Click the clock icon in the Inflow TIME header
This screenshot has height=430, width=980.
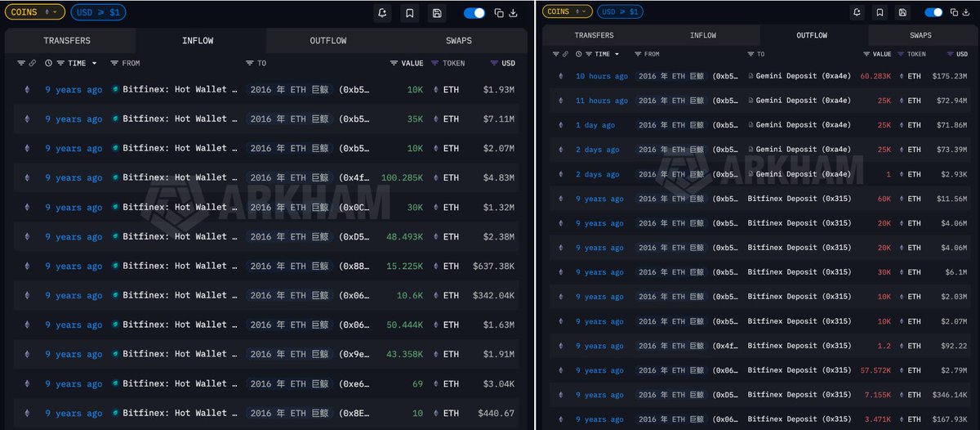49,63
